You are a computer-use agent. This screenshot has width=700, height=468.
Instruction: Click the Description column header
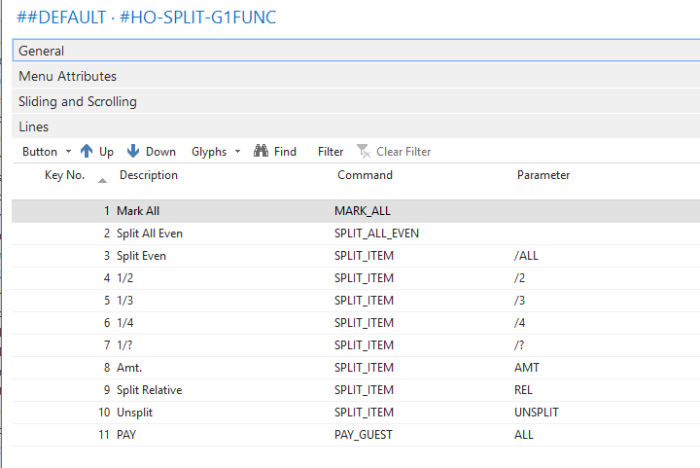click(x=148, y=176)
